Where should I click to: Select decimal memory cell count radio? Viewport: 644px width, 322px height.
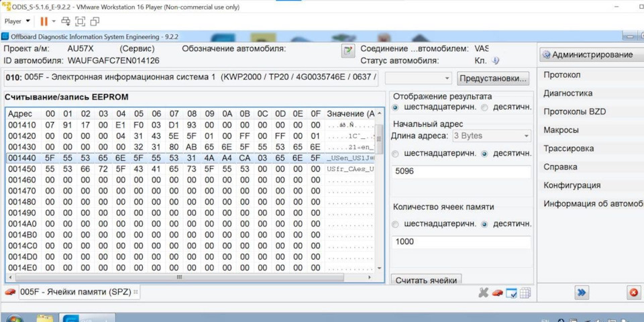(x=484, y=224)
